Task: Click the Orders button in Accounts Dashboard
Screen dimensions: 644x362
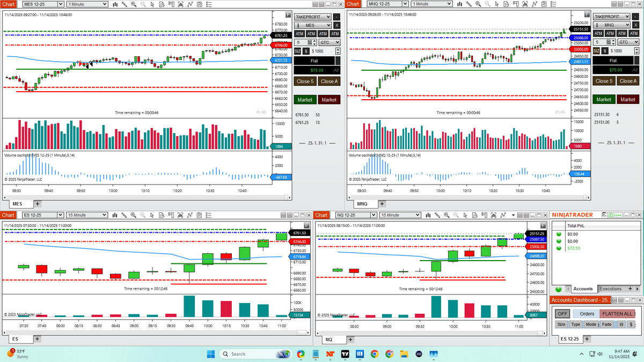Action: [587, 314]
